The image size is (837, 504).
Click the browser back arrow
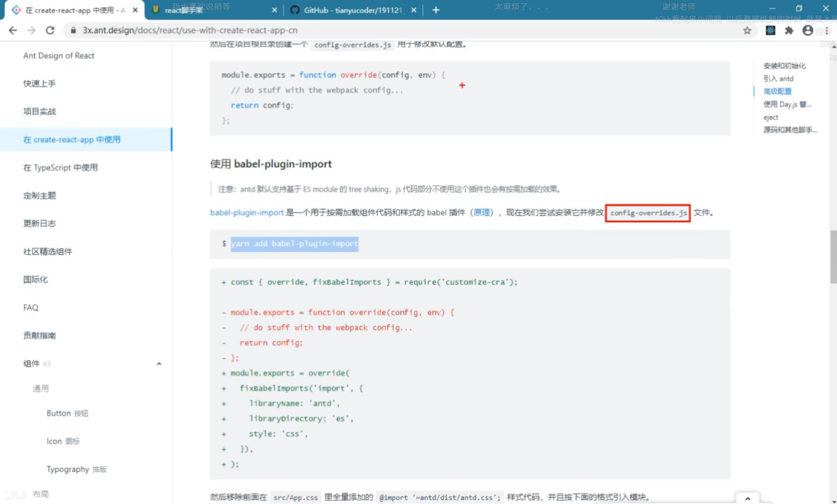coord(13,30)
